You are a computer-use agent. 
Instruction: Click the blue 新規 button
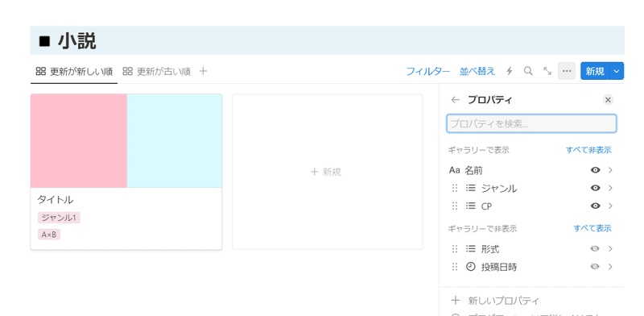pyautogui.click(x=595, y=71)
